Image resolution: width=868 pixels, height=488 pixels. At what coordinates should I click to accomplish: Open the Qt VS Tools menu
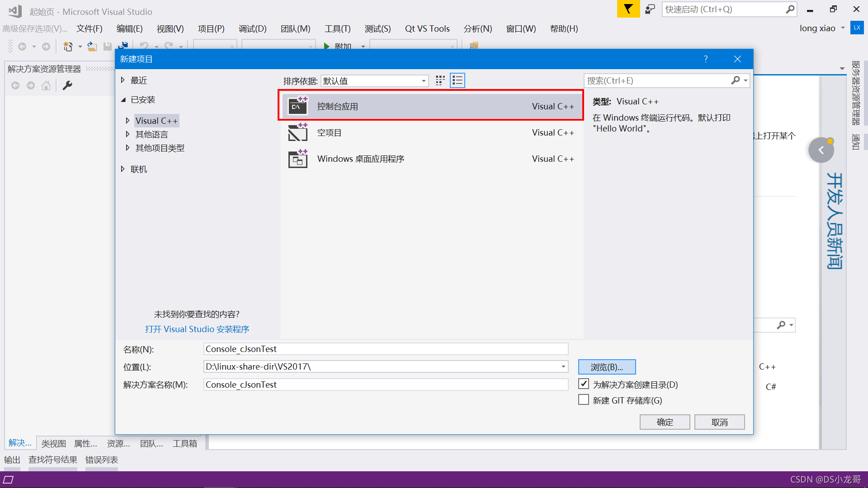[x=427, y=29]
